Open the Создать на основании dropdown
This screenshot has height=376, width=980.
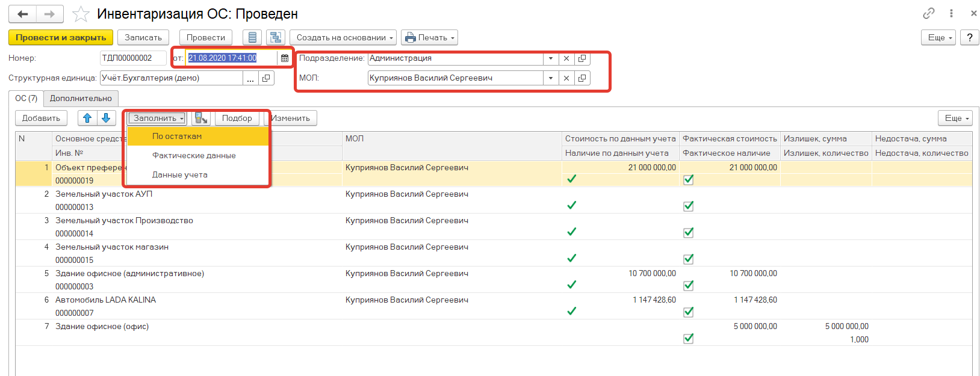(343, 37)
